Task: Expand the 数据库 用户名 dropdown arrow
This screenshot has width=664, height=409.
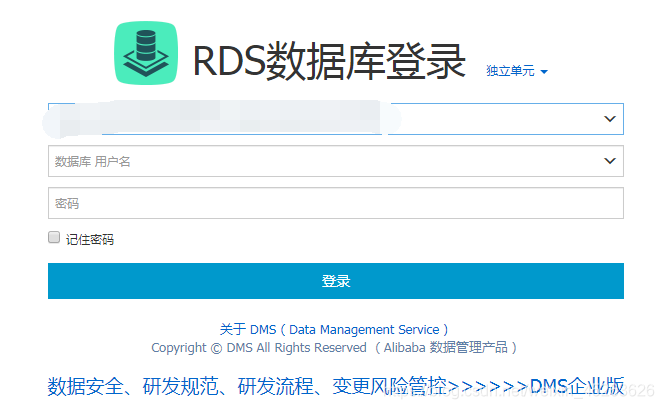Action: (609, 161)
